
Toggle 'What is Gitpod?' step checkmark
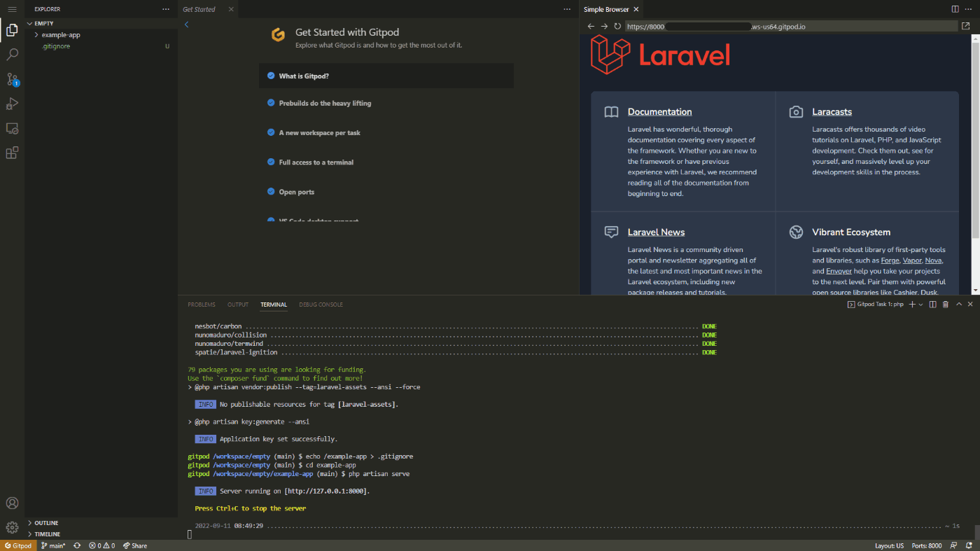pos(271,76)
